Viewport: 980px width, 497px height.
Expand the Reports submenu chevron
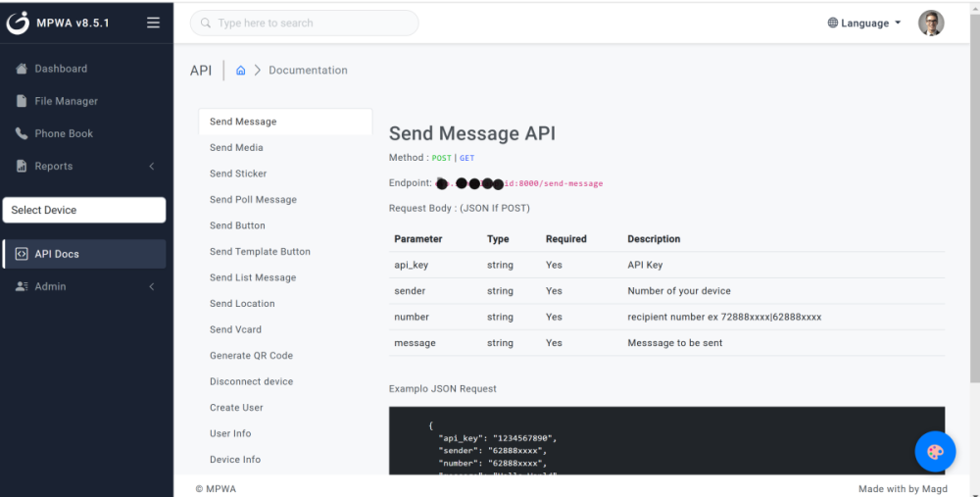[152, 167]
